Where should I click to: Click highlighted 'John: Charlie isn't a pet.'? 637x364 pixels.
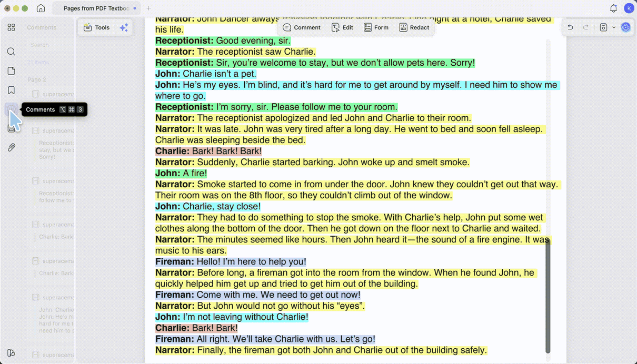(x=206, y=74)
